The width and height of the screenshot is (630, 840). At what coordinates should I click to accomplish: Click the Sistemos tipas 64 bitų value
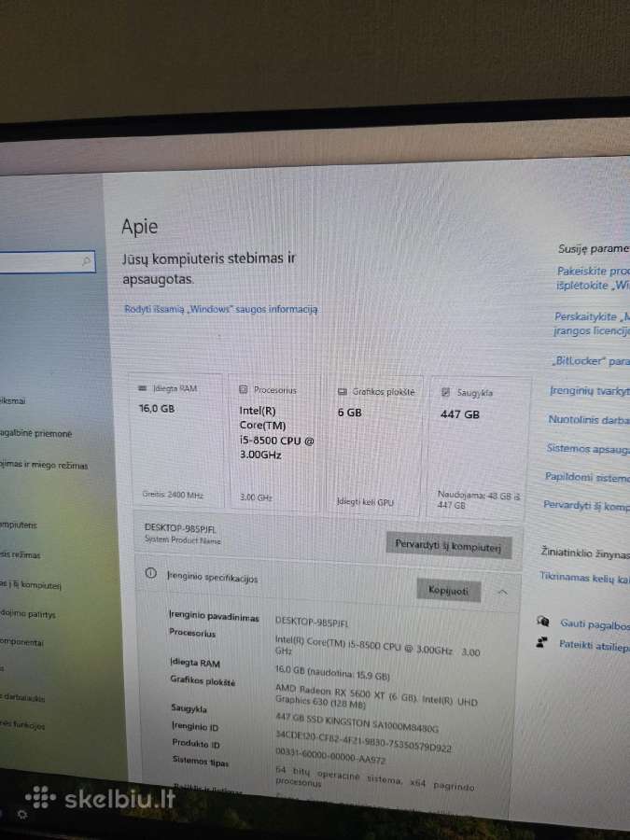[x=375, y=778]
